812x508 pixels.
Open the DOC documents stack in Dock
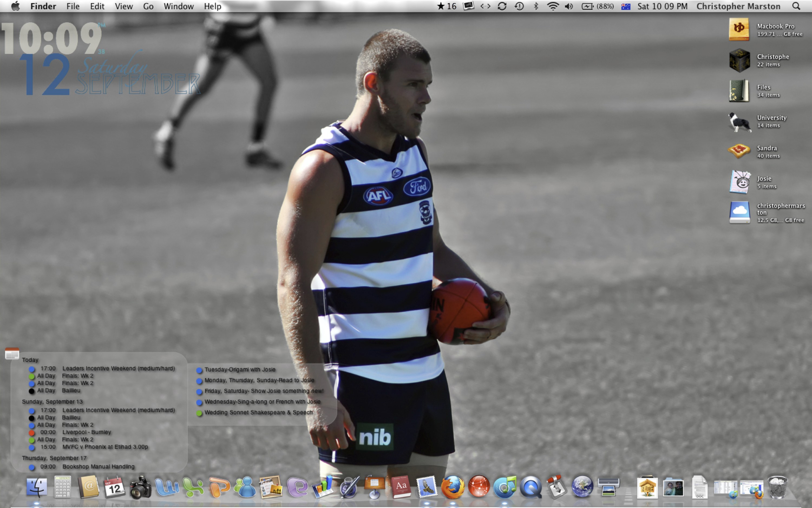699,487
